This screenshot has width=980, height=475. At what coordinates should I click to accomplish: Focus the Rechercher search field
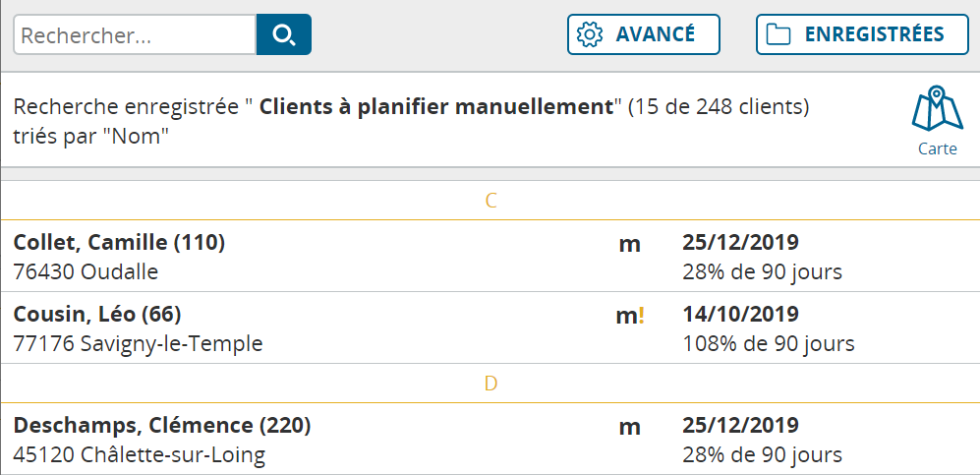click(135, 34)
